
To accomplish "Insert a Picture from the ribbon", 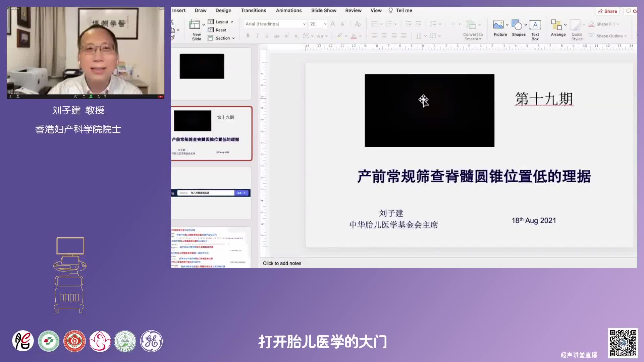I will 498,25.
